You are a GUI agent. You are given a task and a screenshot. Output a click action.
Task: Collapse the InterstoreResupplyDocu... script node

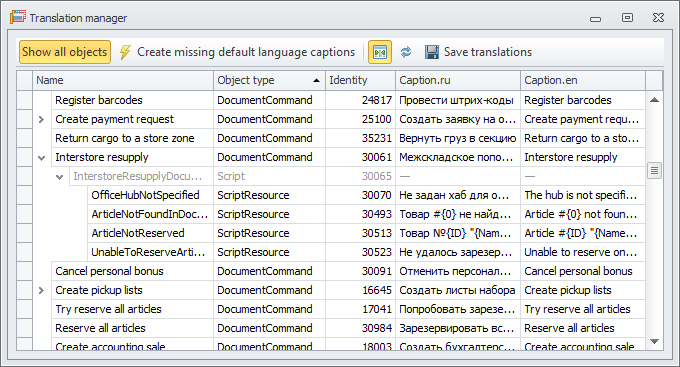pyautogui.click(x=59, y=177)
